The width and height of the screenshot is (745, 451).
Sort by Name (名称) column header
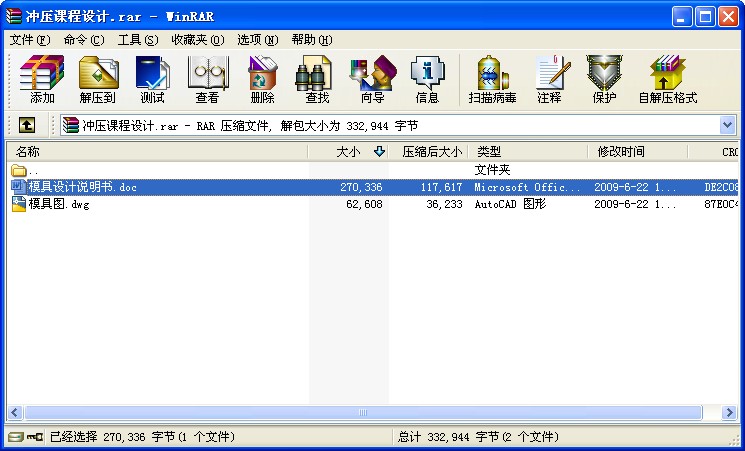coord(157,152)
